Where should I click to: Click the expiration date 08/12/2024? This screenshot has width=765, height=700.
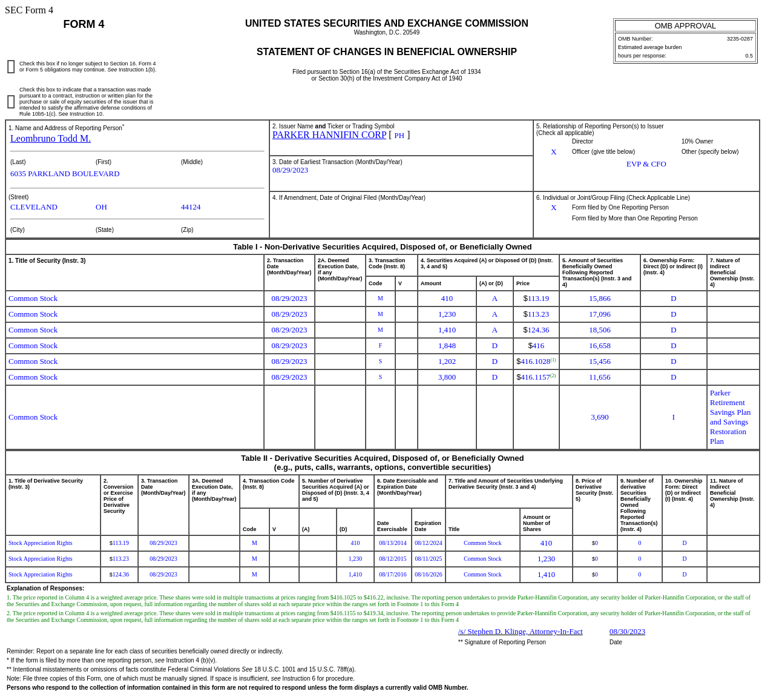428,543
